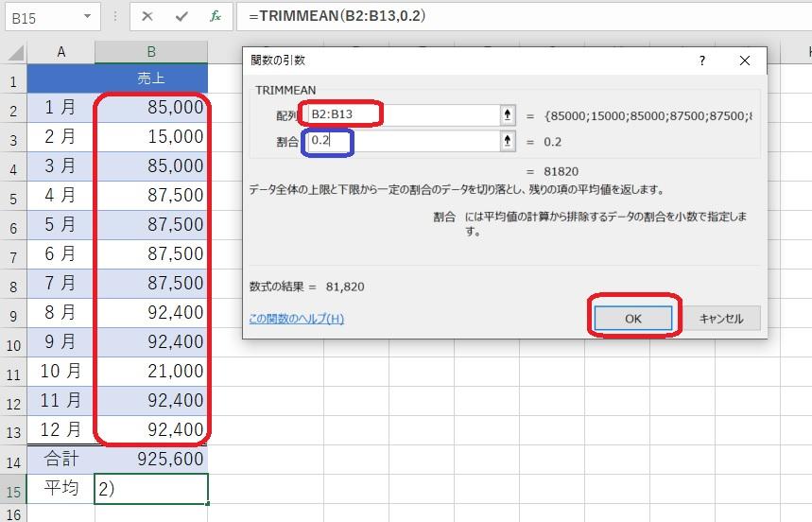Click active cell B15 showing 2)
The image size is (812, 522).
[151, 488]
